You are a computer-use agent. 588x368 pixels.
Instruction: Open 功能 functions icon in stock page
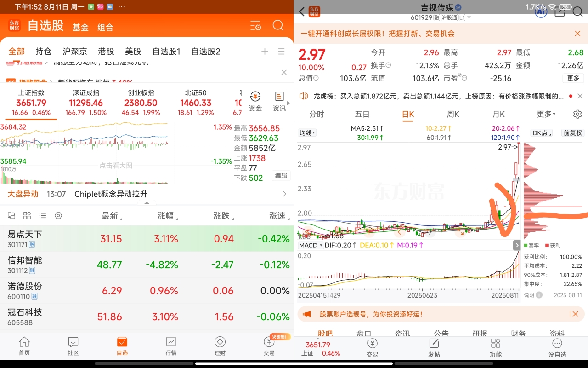tap(495, 348)
